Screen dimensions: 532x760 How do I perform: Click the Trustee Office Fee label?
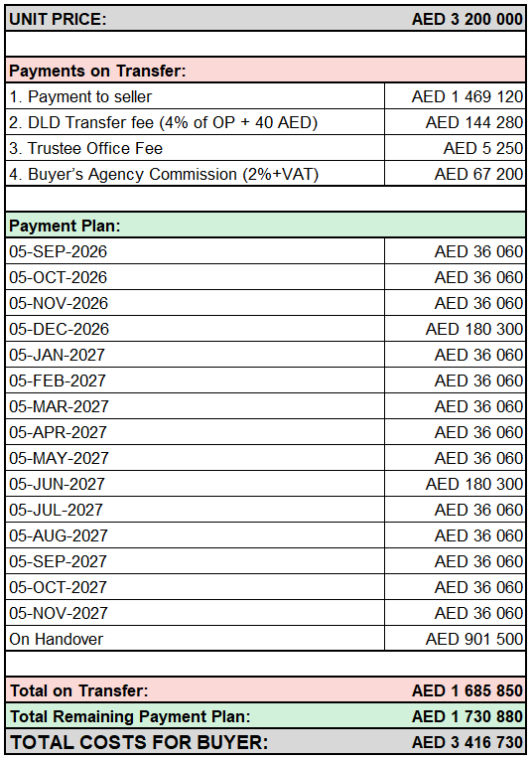click(85, 148)
